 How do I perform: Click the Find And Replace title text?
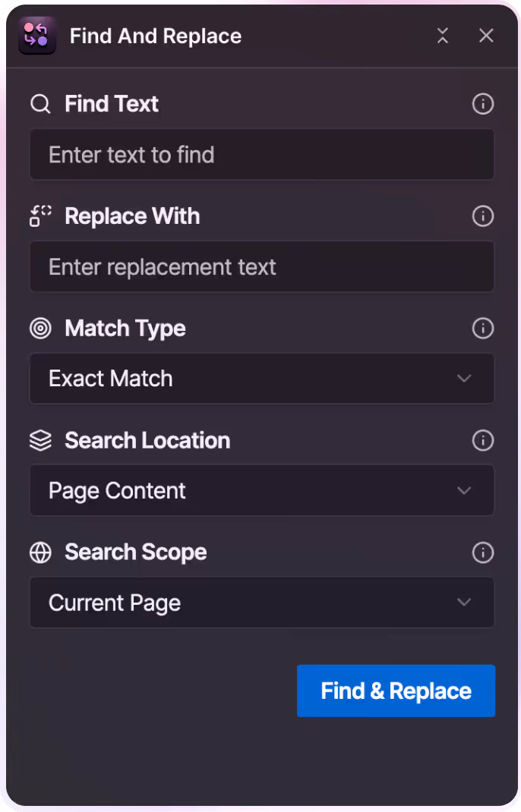coord(155,36)
